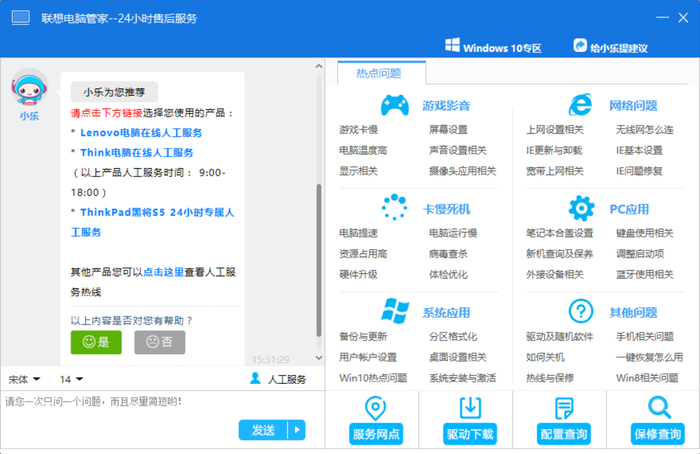Open the Windows 10专区 section
Image resolution: width=700 pixels, height=454 pixels.
(493, 47)
